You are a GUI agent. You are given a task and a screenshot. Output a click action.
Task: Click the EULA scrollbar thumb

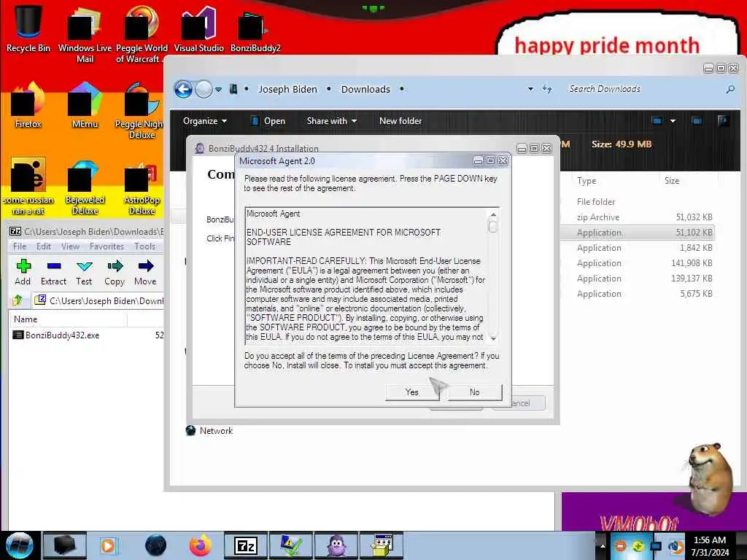coord(493,227)
